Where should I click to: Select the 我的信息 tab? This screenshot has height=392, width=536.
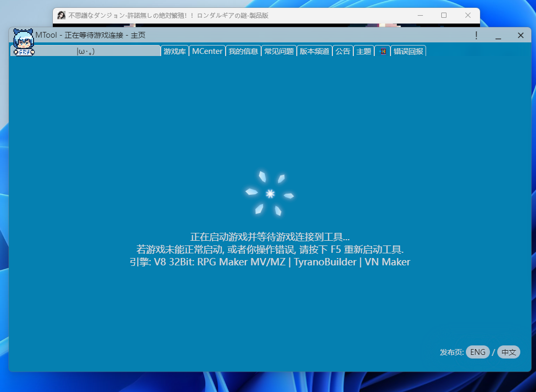coord(243,51)
